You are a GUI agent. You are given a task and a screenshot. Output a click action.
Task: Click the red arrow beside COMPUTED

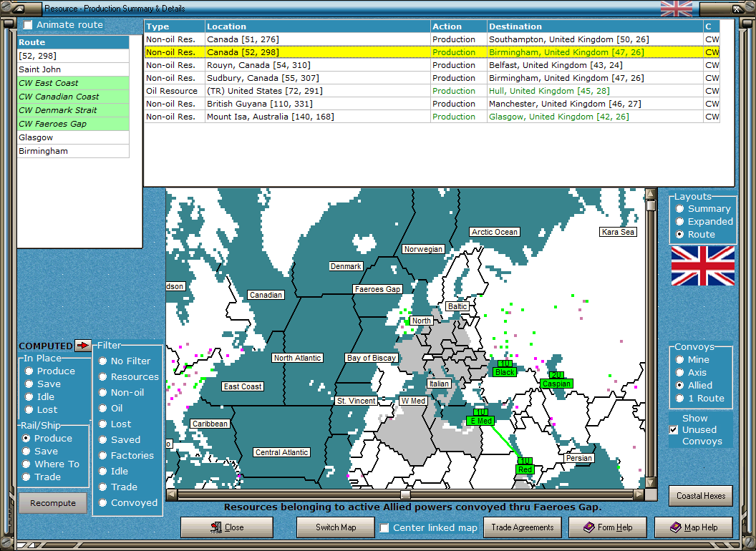click(x=84, y=346)
